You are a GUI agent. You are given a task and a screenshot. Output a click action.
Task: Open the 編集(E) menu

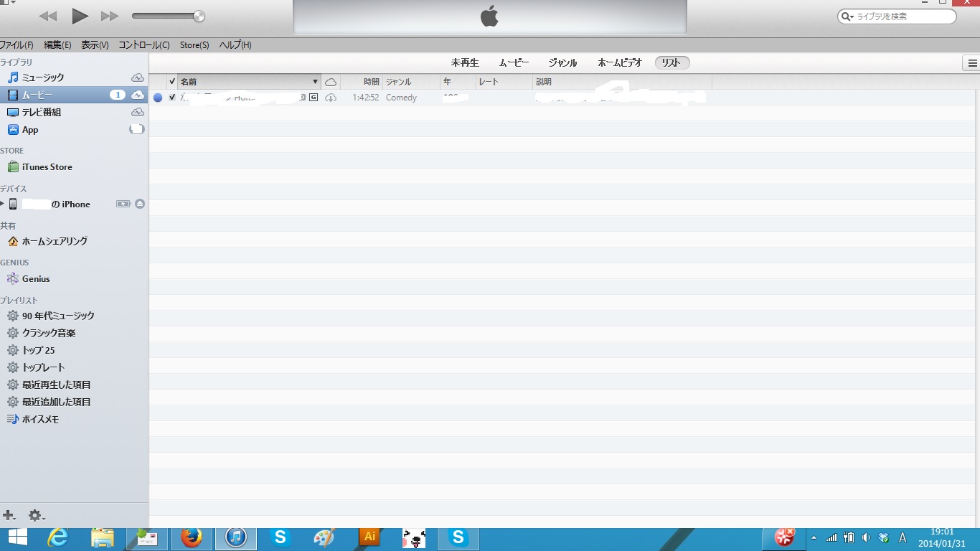point(57,45)
